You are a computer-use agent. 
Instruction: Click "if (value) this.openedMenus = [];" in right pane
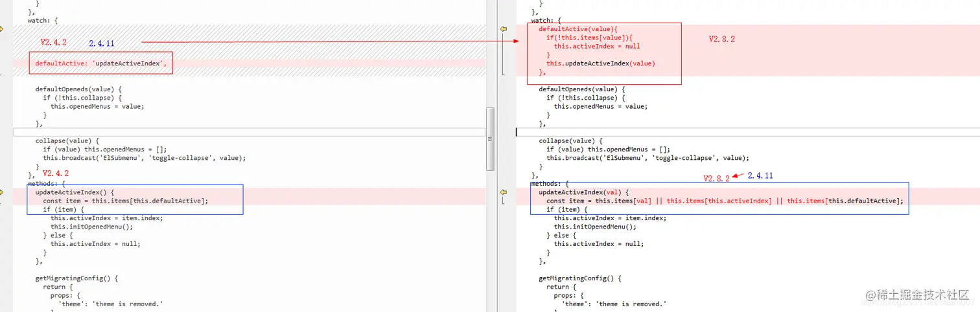coord(609,149)
